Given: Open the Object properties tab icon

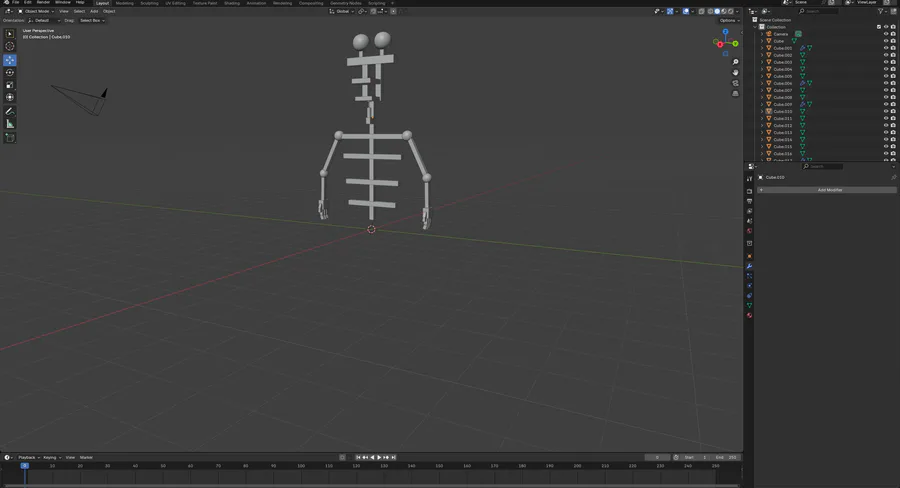Looking at the screenshot, I should [749, 256].
